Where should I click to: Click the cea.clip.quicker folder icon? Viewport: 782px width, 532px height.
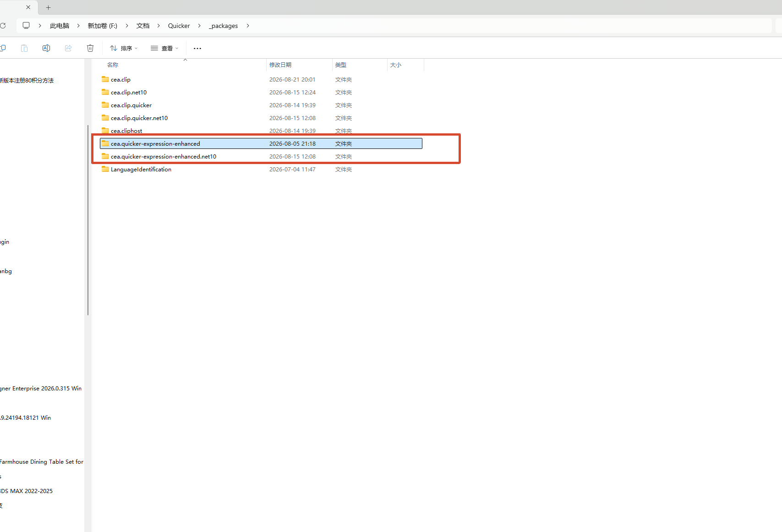tap(105, 105)
